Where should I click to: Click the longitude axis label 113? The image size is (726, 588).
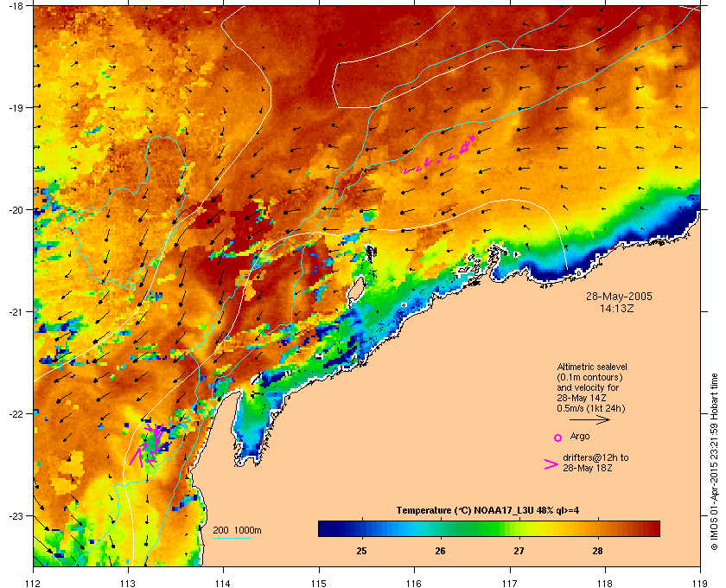click(x=128, y=583)
